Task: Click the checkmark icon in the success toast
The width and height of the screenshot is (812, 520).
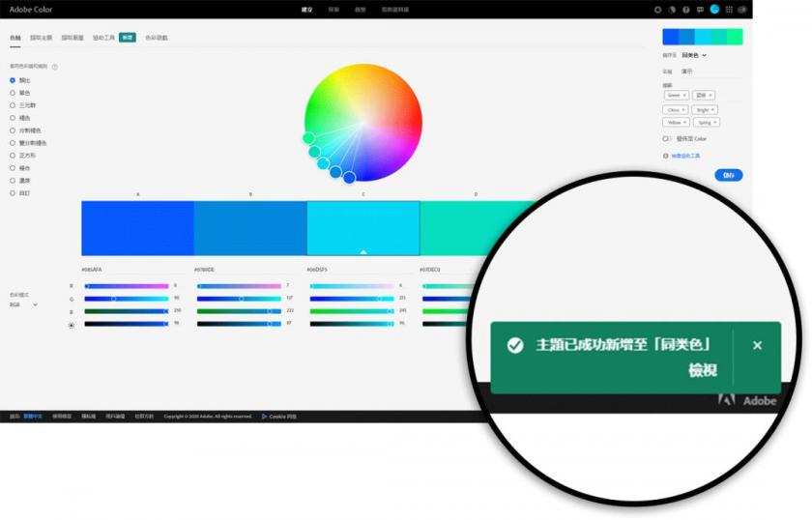Action: (x=515, y=345)
